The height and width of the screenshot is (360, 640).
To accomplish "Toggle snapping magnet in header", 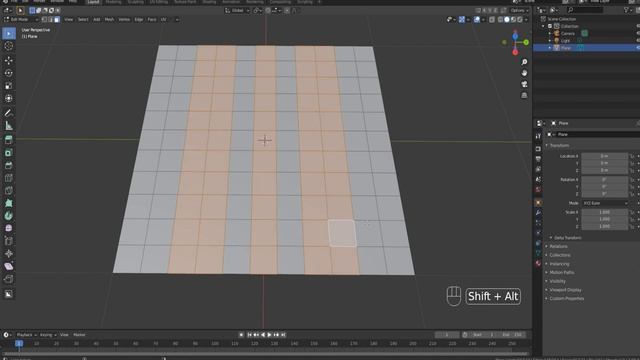I will coord(268,11).
